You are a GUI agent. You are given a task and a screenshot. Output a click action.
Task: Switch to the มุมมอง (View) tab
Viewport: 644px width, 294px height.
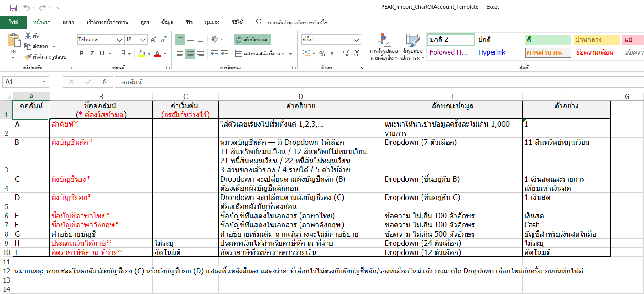tap(212, 22)
